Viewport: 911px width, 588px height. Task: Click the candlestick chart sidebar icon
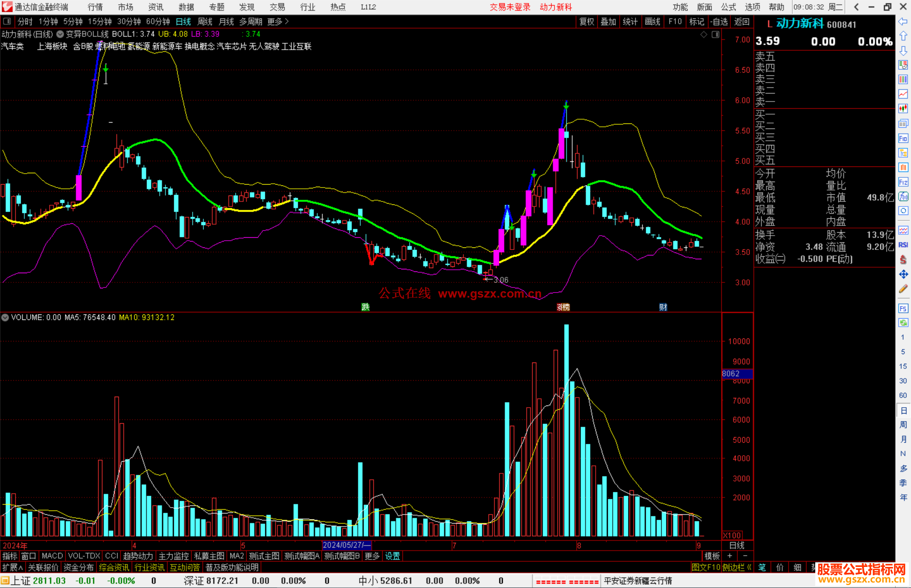(903, 109)
